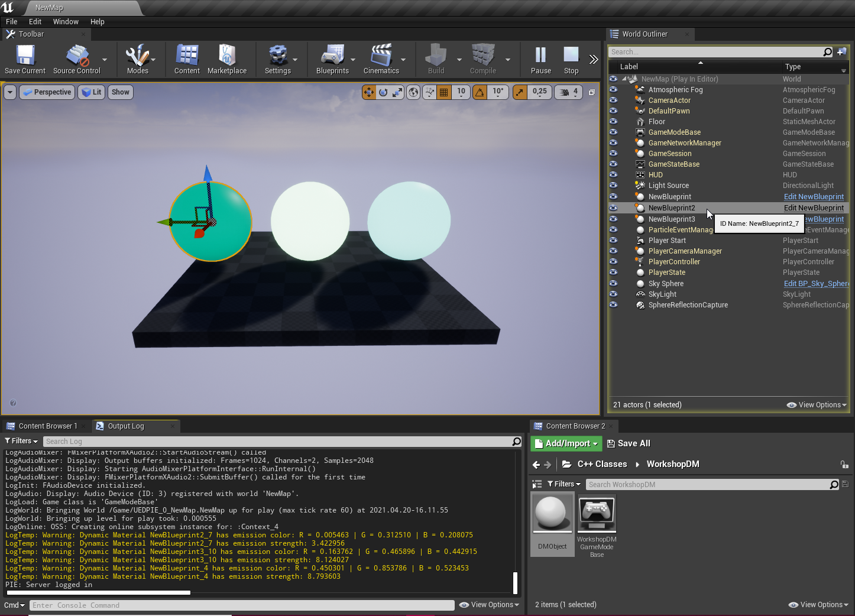Open viewport options dropdown arrow
Image resolution: width=855 pixels, height=616 pixels.
point(10,92)
